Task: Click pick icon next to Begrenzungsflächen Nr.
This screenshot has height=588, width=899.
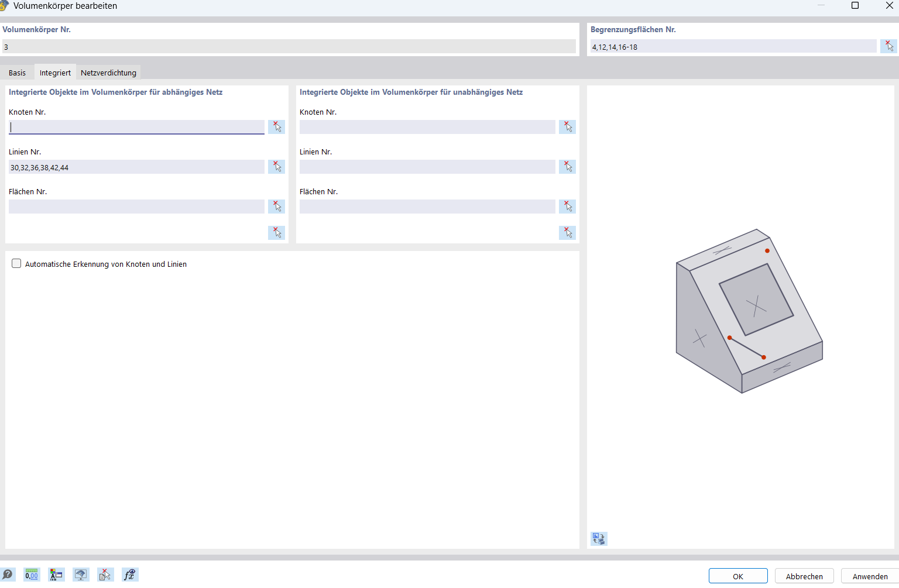Action: [x=888, y=46]
